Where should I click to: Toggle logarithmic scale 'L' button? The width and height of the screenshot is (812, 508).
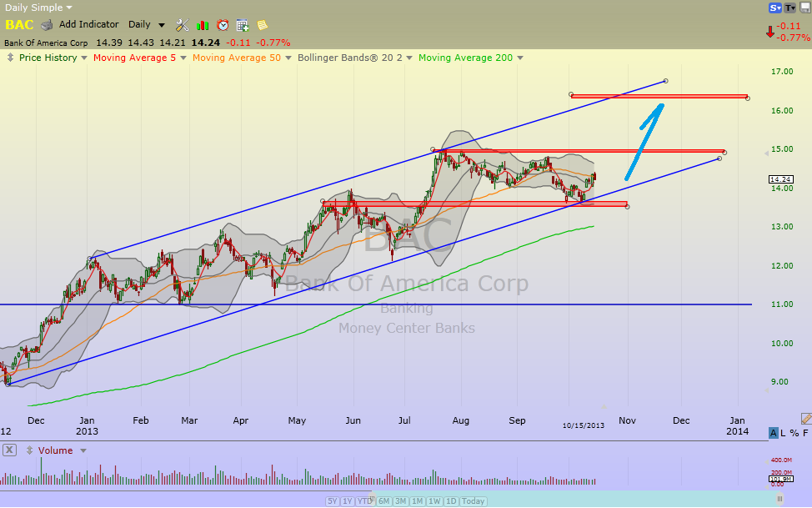784,432
